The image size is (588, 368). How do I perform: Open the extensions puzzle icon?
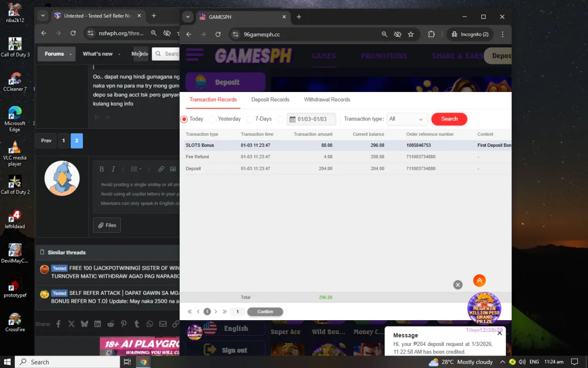(x=431, y=34)
